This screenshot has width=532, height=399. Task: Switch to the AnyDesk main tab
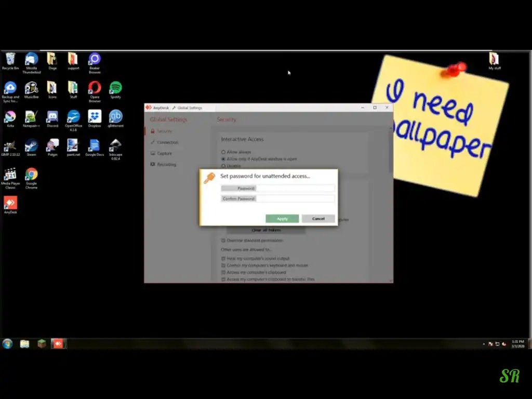pos(157,108)
